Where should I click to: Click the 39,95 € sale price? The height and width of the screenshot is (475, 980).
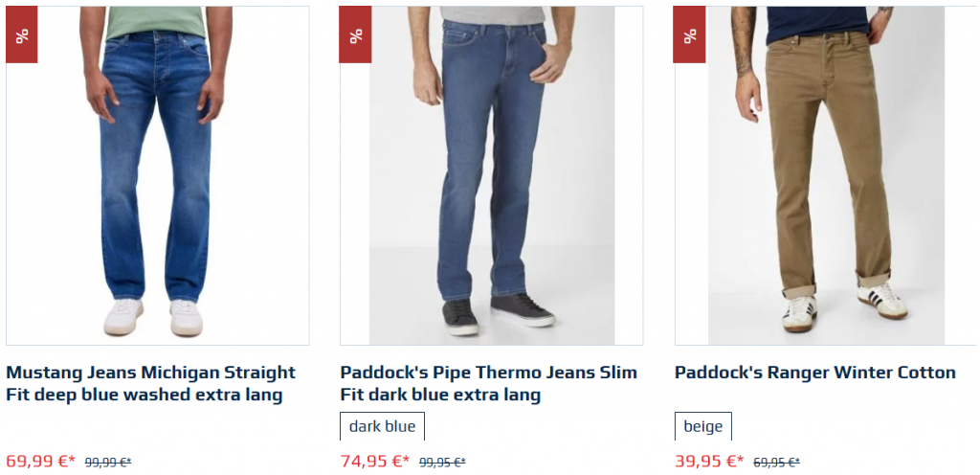click(x=709, y=462)
